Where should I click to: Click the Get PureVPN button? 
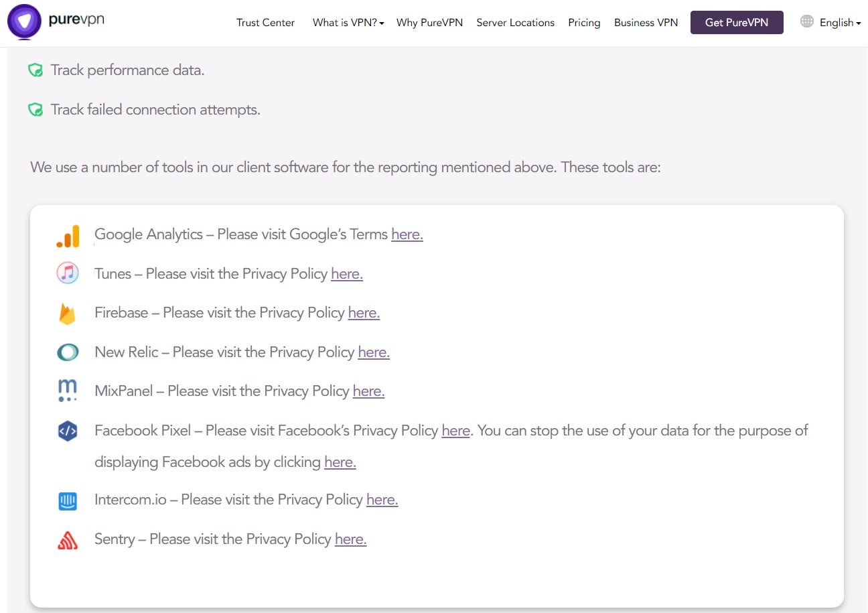point(737,22)
